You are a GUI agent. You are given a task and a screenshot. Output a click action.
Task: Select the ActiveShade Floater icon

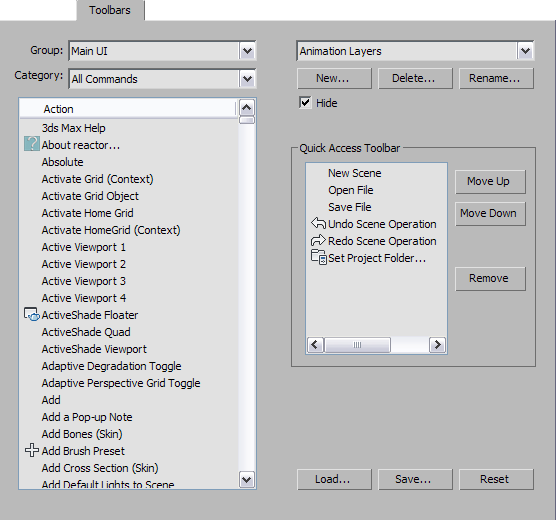click(x=31, y=315)
